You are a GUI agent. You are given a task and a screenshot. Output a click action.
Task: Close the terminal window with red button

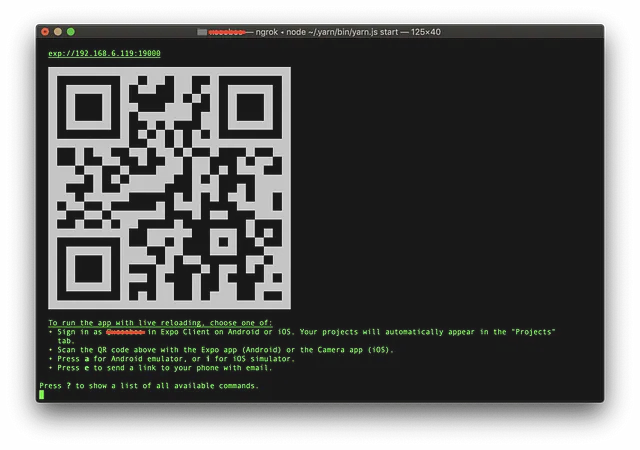(45, 32)
